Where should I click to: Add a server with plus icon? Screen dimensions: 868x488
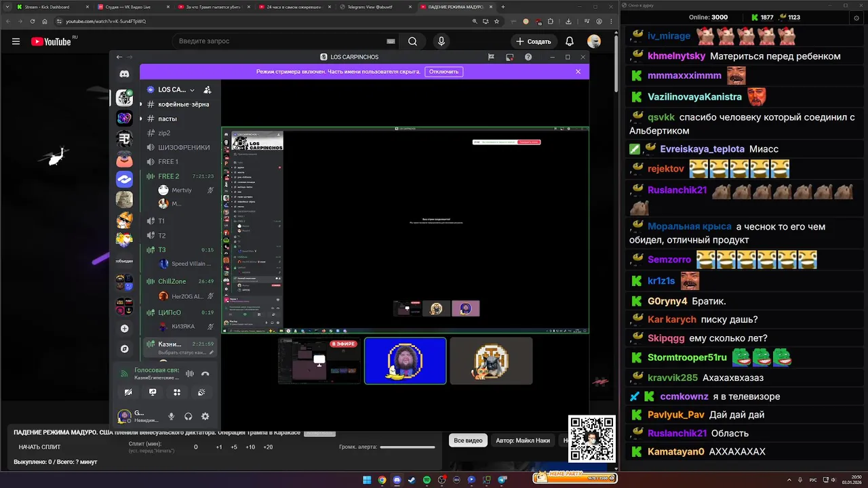click(124, 328)
